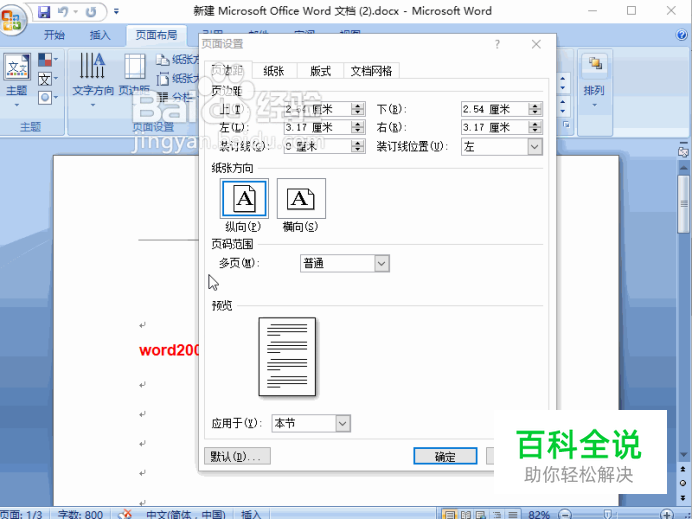This screenshot has width=692, height=519.
Task: Click the 文字方向 text direction icon
Action: (93, 66)
